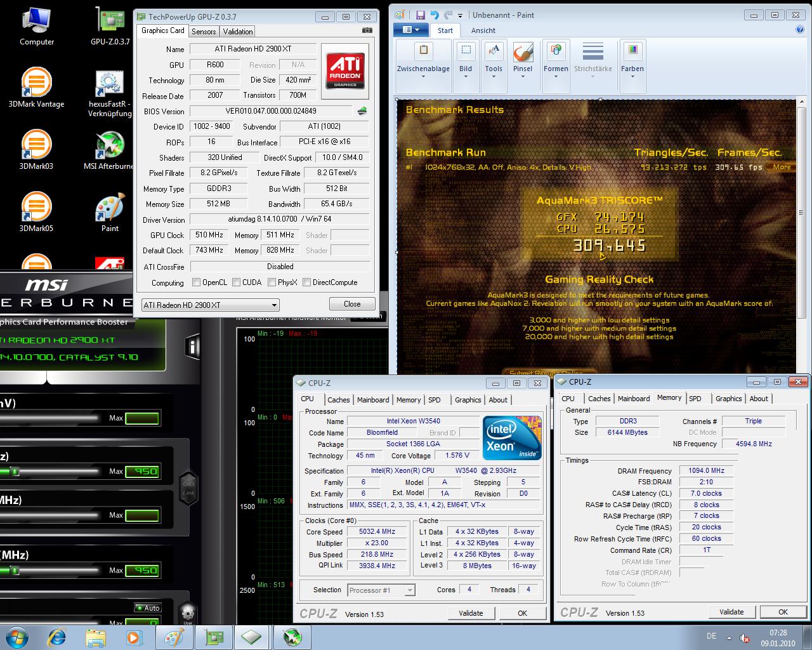Open Mainboard tab in left CPU-Z window
This screenshot has height=650, width=812.
pos(373,400)
